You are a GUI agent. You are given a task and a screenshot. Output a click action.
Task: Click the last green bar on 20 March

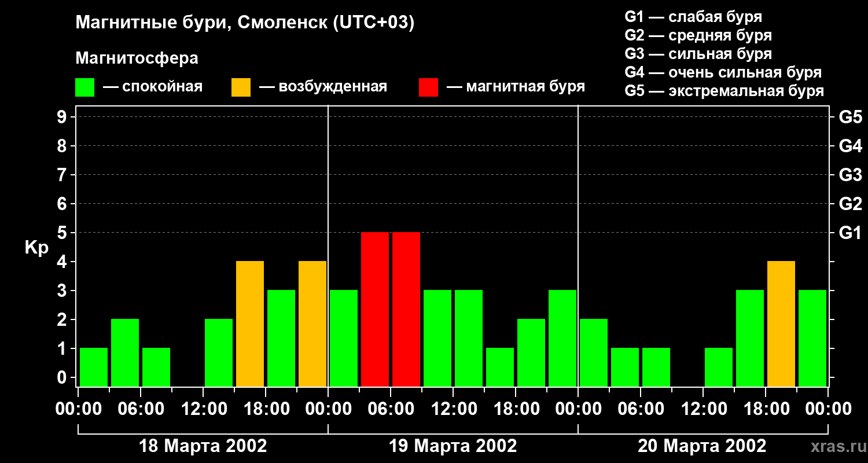coord(812,338)
